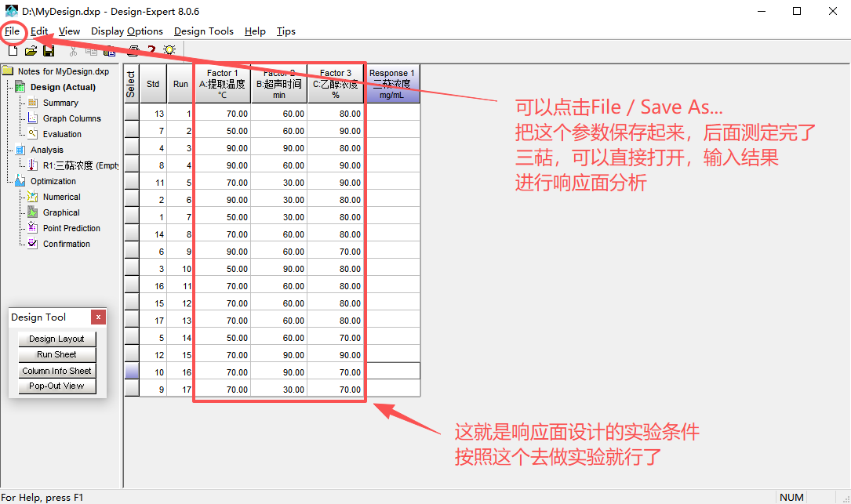Open the File menu

pos(12,31)
